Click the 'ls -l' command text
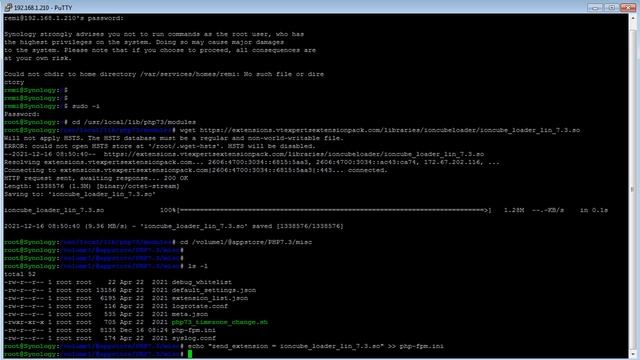The height and width of the screenshot is (360, 640). click(x=198, y=266)
